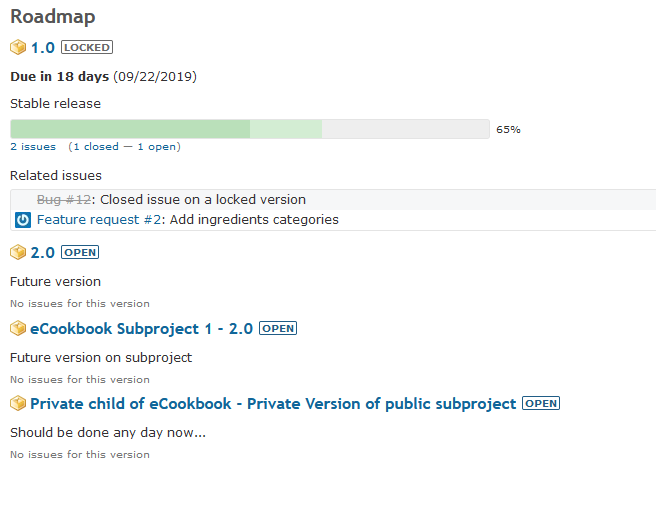
Task: Click the 65% progress bar
Action: 250,129
